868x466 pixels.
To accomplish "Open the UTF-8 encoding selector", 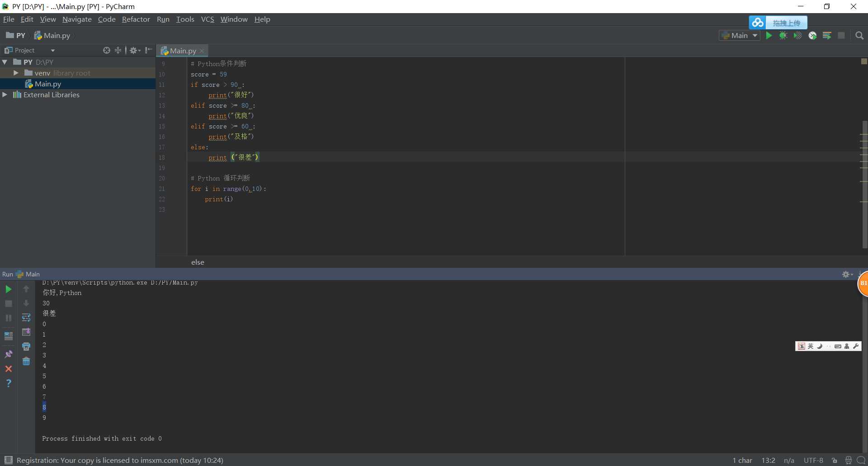I will [813, 460].
